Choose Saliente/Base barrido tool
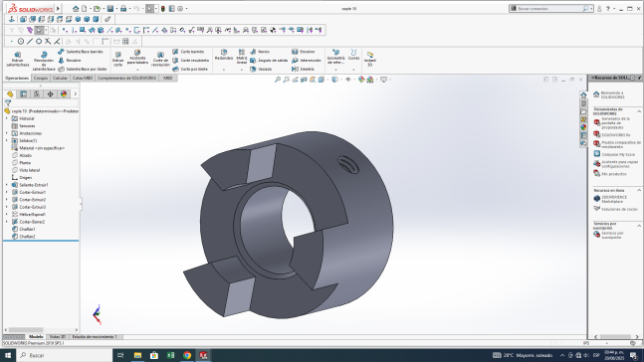644x362 pixels. [81, 52]
